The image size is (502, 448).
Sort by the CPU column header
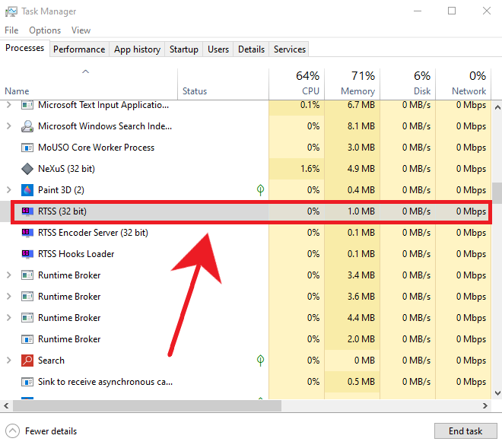297,84
